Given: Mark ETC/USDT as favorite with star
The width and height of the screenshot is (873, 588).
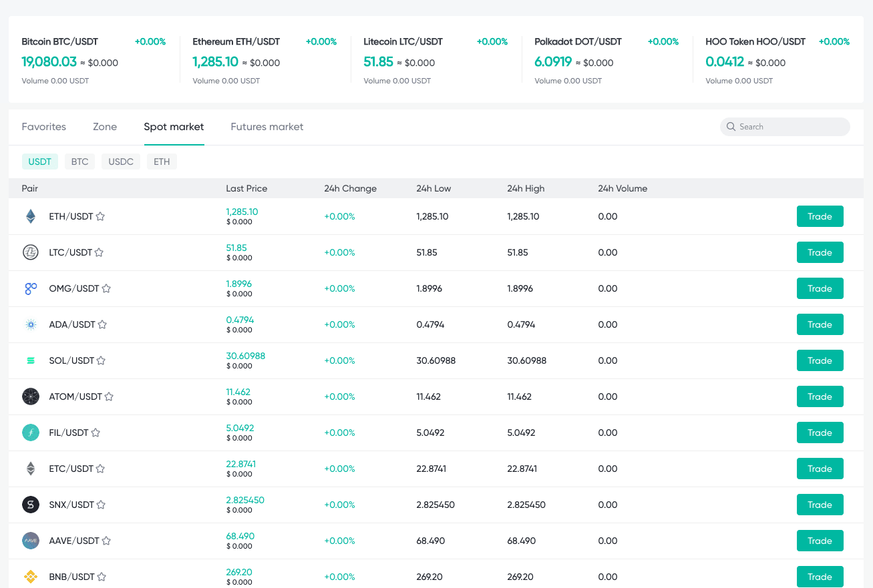Looking at the screenshot, I should (x=100, y=469).
